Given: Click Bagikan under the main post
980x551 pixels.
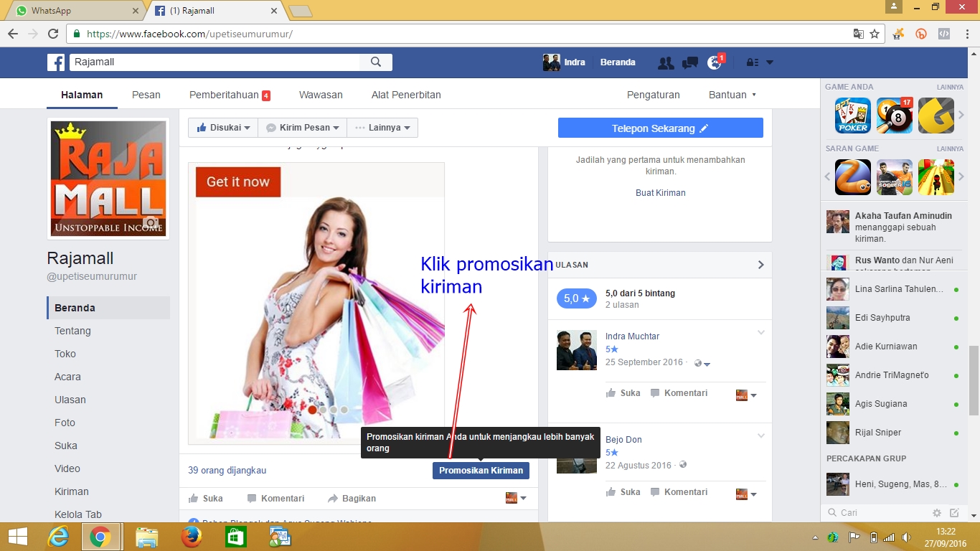Looking at the screenshot, I should (352, 499).
